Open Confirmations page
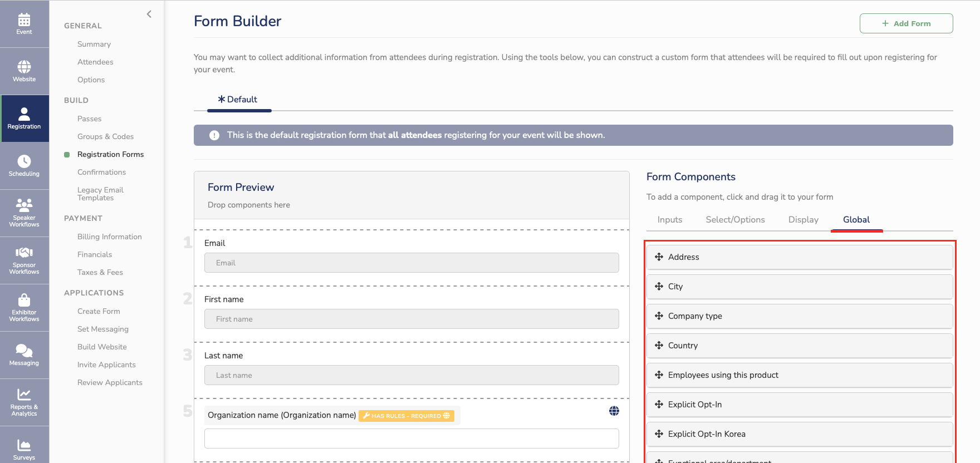This screenshot has height=463, width=980. [x=101, y=172]
